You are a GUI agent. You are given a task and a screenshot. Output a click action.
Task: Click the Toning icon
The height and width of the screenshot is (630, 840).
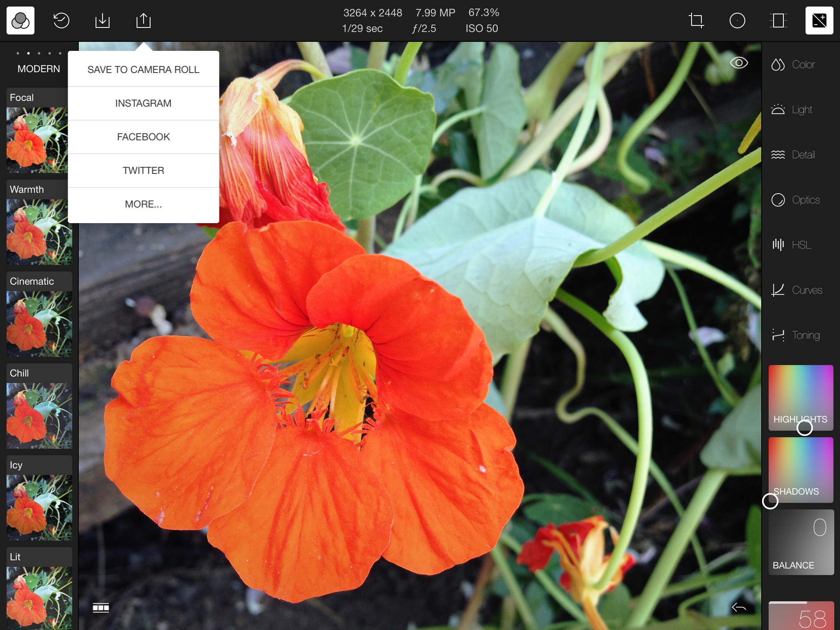coord(778,335)
